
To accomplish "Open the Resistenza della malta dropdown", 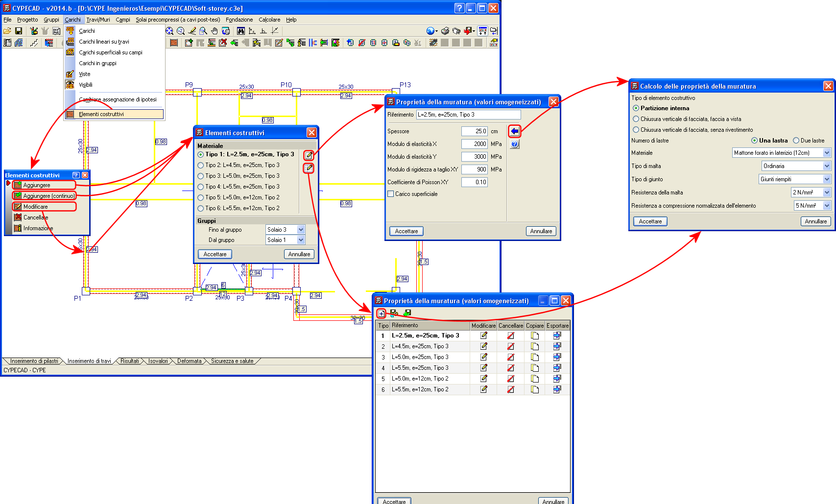I will point(827,192).
